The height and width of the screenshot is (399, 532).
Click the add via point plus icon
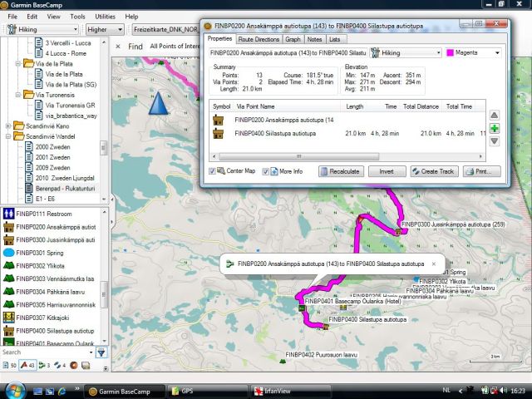click(x=495, y=129)
